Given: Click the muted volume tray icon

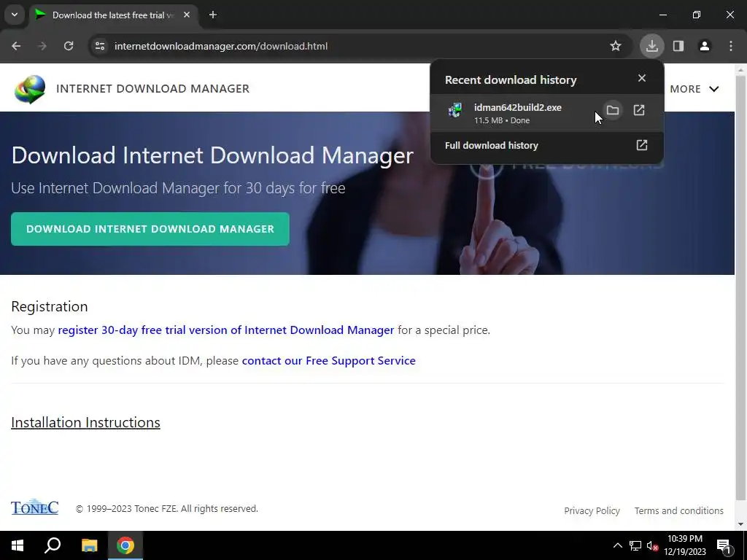Looking at the screenshot, I should point(653,545).
